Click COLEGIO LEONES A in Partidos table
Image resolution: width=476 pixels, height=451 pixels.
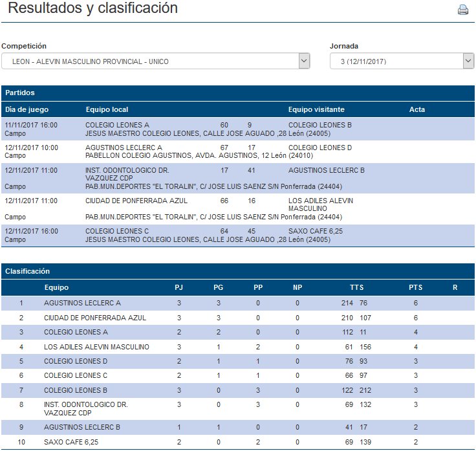point(117,125)
